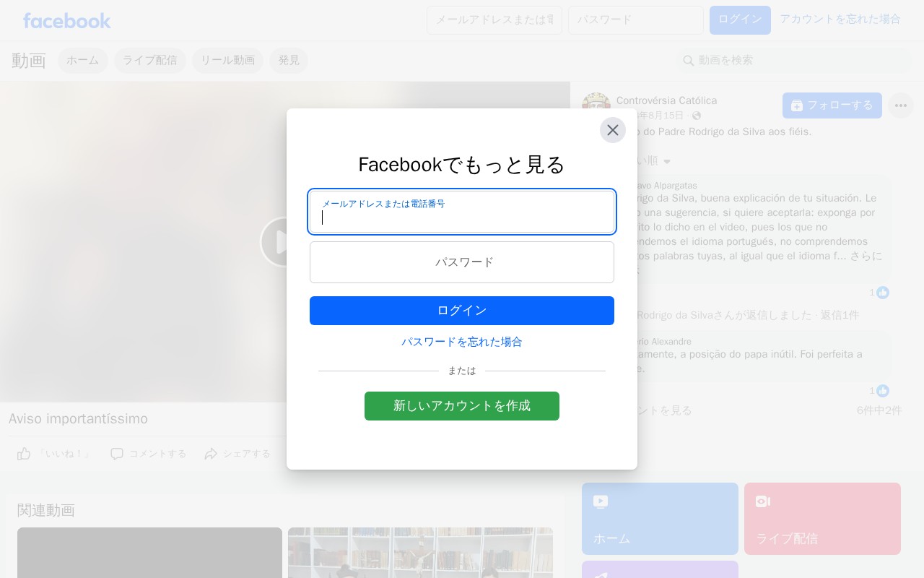Screen dimensions: 924x578
Task: Open the blue ホーム shortcut card
Action: pyautogui.click(x=660, y=519)
